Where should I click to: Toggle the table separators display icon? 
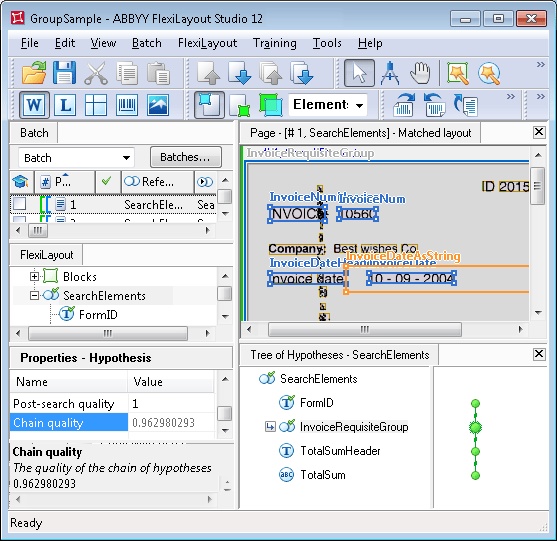point(96,105)
